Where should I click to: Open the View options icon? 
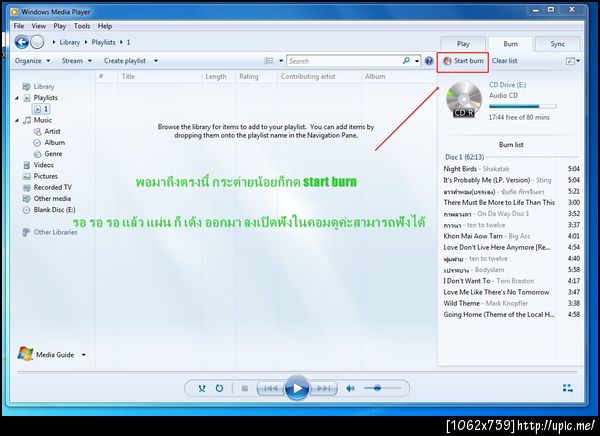[269, 60]
